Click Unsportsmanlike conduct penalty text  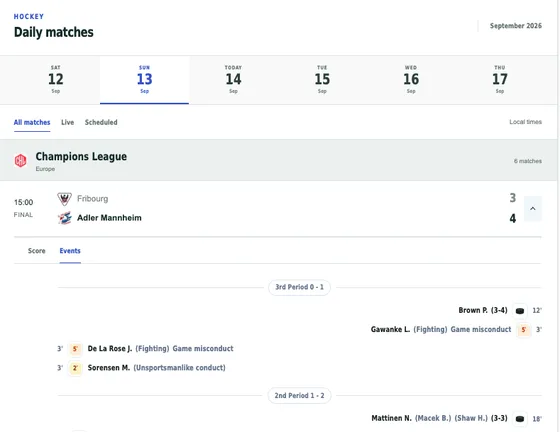[179, 368]
